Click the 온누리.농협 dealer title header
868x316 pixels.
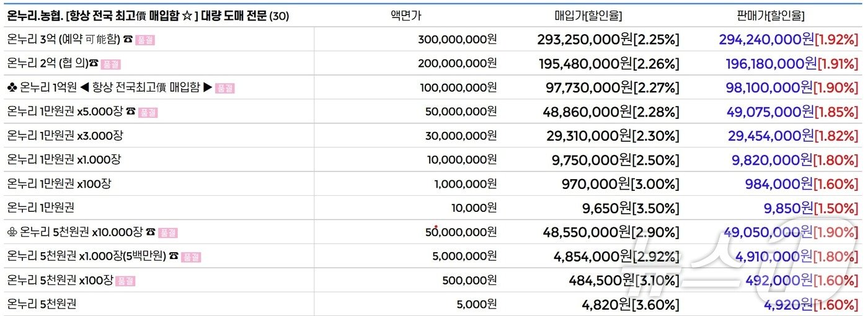[148, 16]
